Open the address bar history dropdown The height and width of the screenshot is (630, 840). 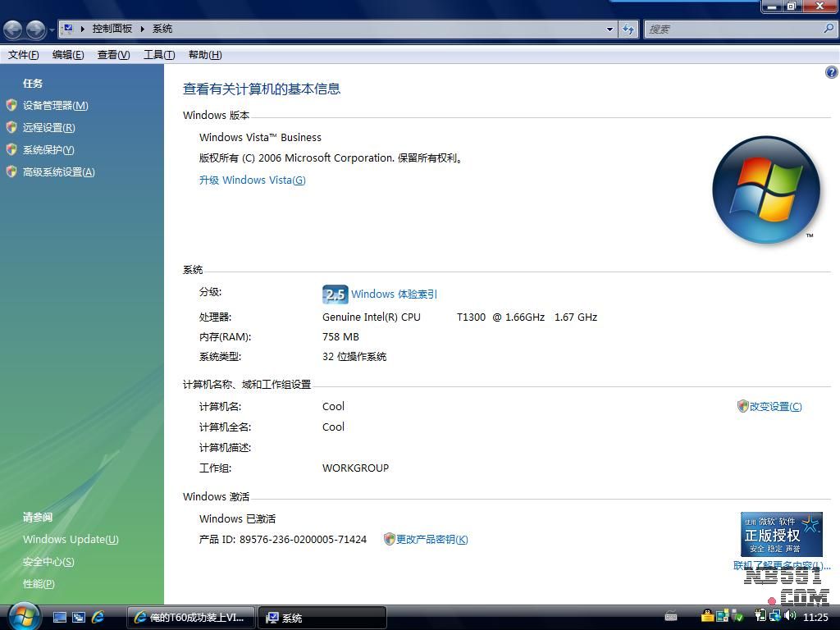click(x=609, y=29)
